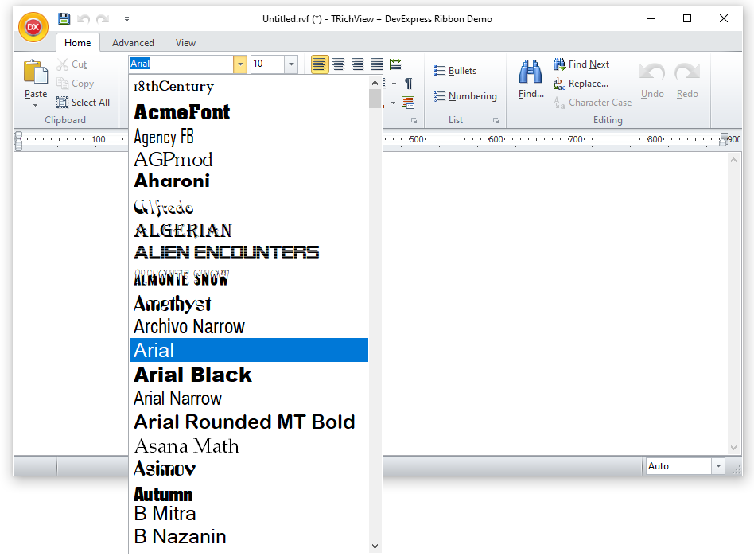Toggle the show paragraph marks pilcrow
The image size is (754, 560).
coord(408,84)
